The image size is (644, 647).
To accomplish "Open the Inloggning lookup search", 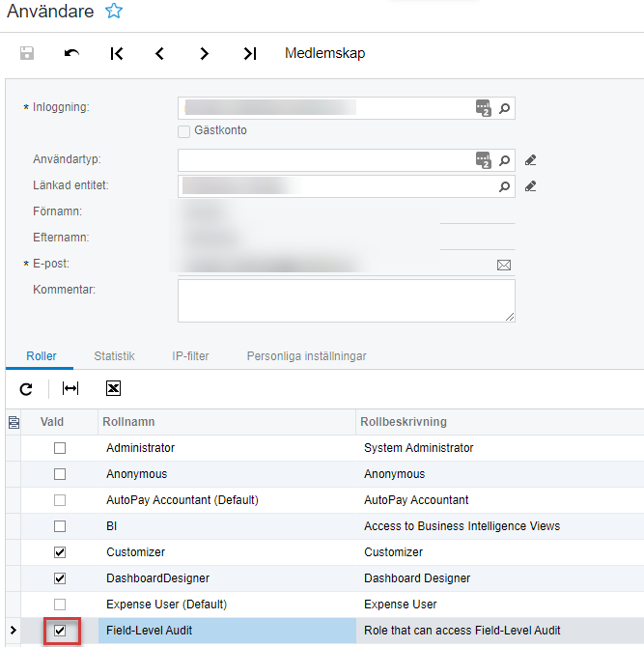I will point(504,108).
